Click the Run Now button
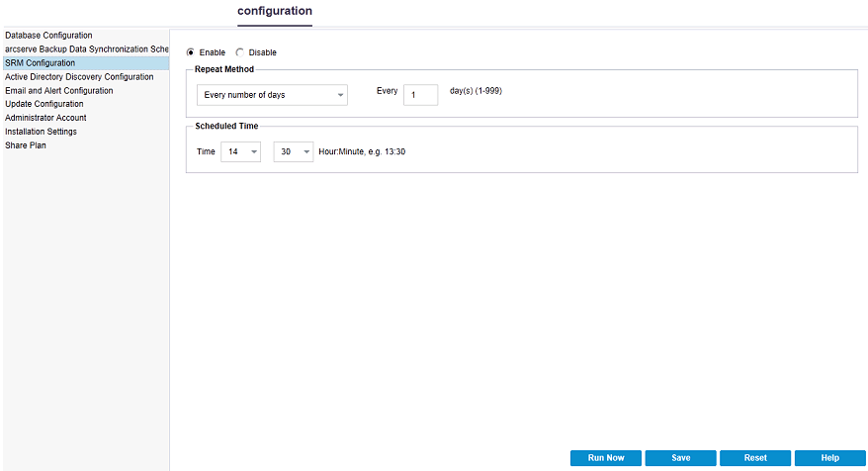Image resolution: width=868 pixels, height=471 pixels. [606, 458]
